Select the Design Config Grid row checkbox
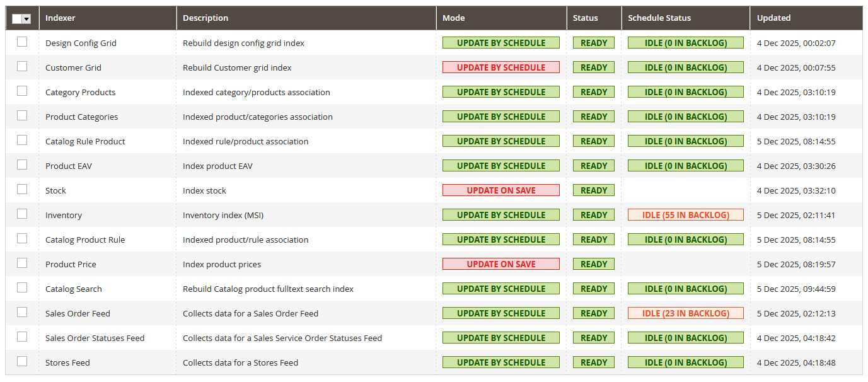868x382 pixels. pos(22,42)
